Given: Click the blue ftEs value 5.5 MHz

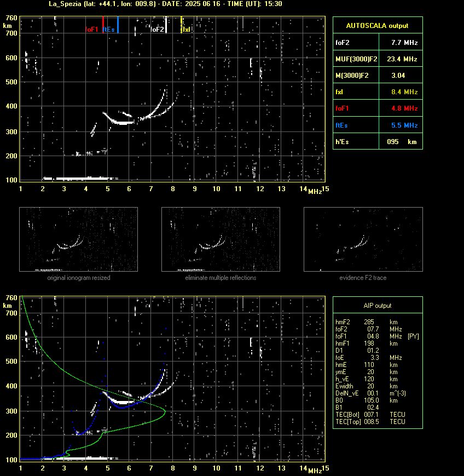Looking at the screenshot, I should pyautogui.click(x=404, y=125).
